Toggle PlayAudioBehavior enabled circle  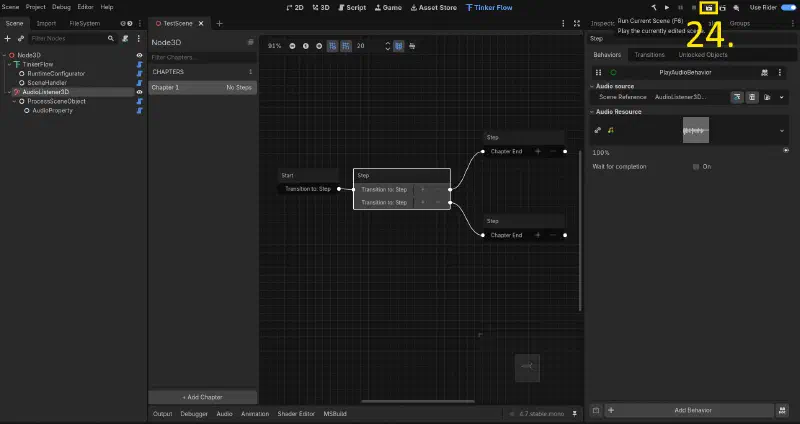tap(613, 72)
